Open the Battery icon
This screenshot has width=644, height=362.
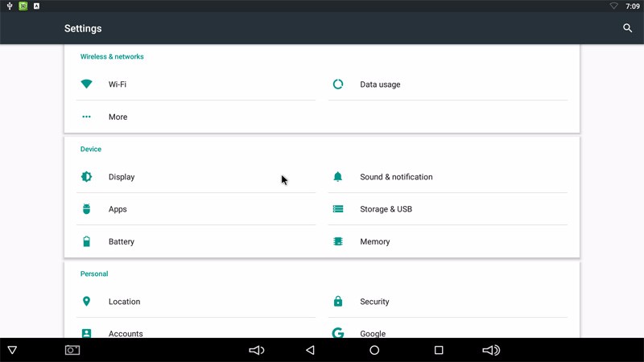(x=87, y=241)
